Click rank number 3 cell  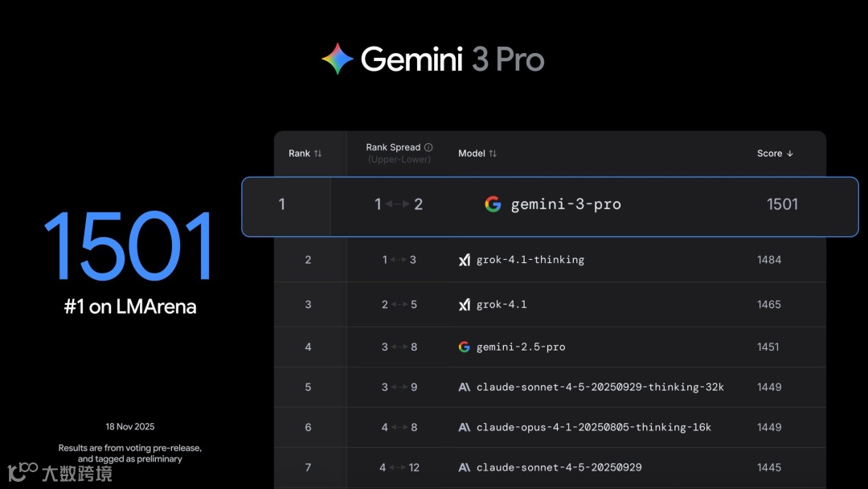pos(308,305)
